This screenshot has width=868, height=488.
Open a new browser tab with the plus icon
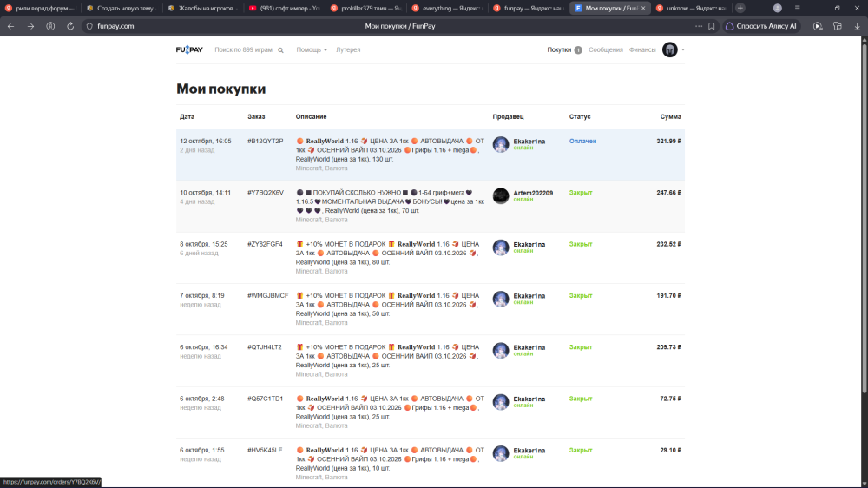click(740, 9)
